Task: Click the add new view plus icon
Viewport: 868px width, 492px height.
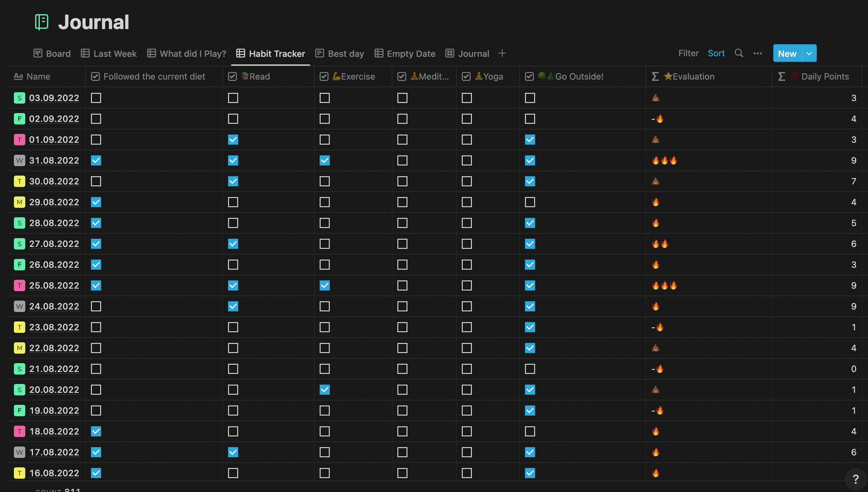Action: coord(502,53)
